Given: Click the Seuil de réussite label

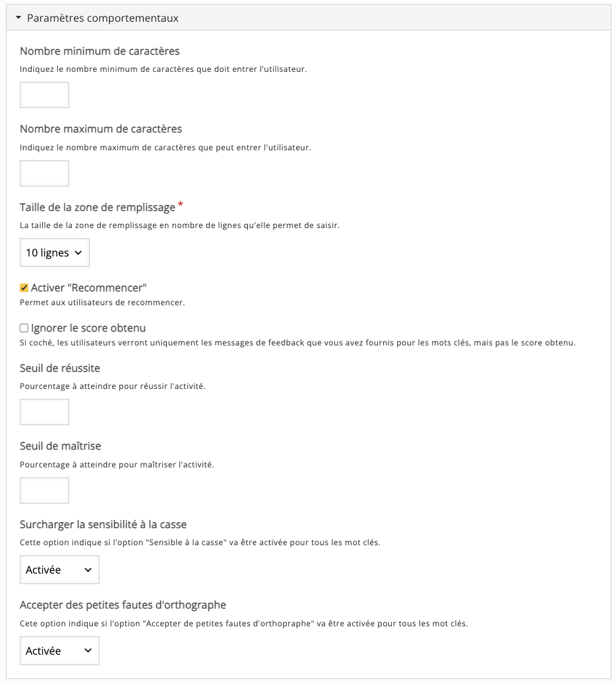Looking at the screenshot, I should pyautogui.click(x=60, y=368).
